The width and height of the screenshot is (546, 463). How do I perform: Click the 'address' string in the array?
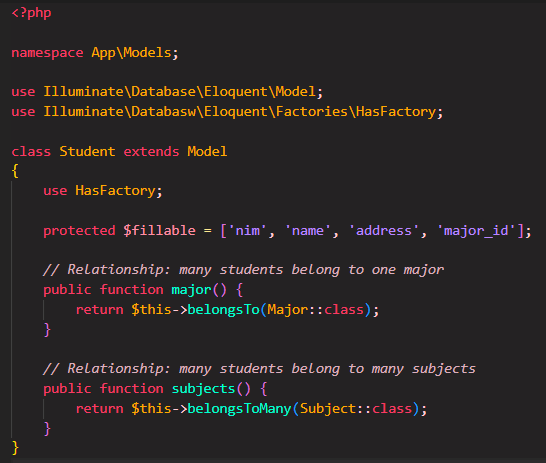[384, 230]
